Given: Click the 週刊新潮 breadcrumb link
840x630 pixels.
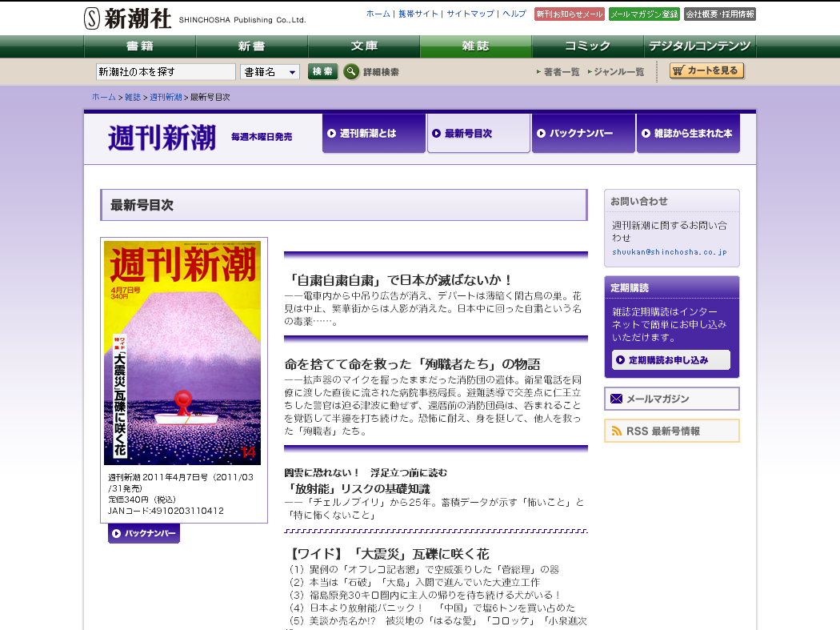Looking at the screenshot, I should click(x=166, y=97).
